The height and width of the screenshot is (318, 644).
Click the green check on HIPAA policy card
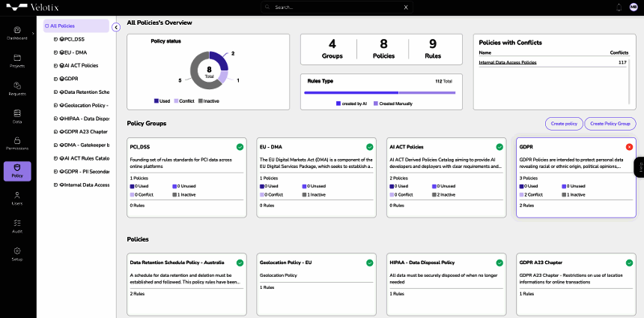click(x=499, y=262)
